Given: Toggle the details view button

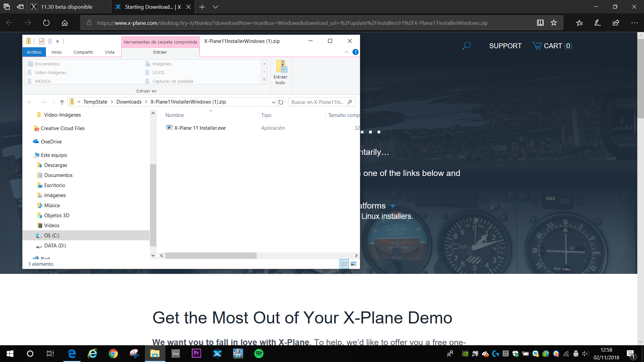Looking at the screenshot, I should point(344,264).
